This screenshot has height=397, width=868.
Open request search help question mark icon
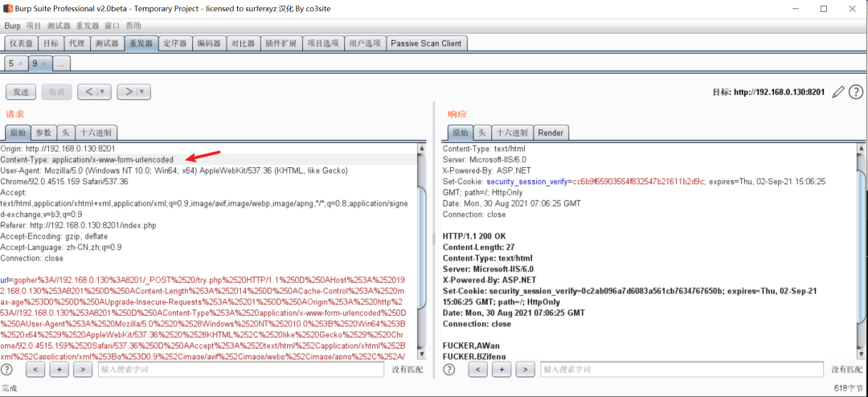pos(6,370)
